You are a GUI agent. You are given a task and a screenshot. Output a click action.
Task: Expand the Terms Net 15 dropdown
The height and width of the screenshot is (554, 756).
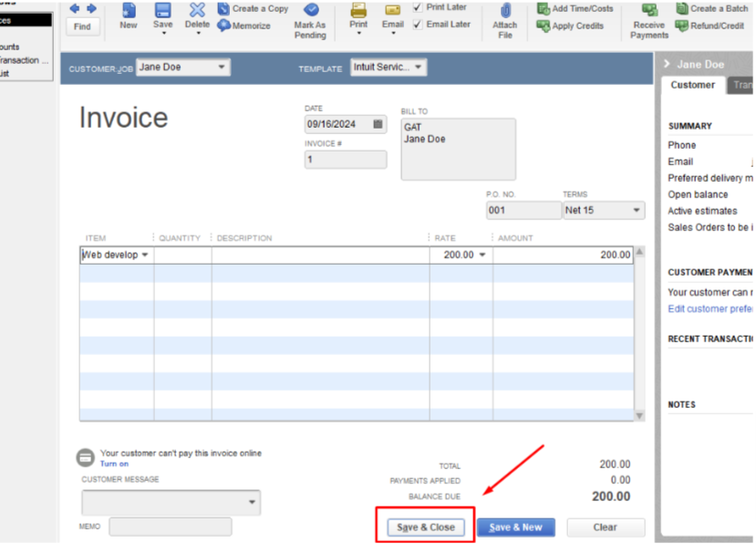coord(637,211)
